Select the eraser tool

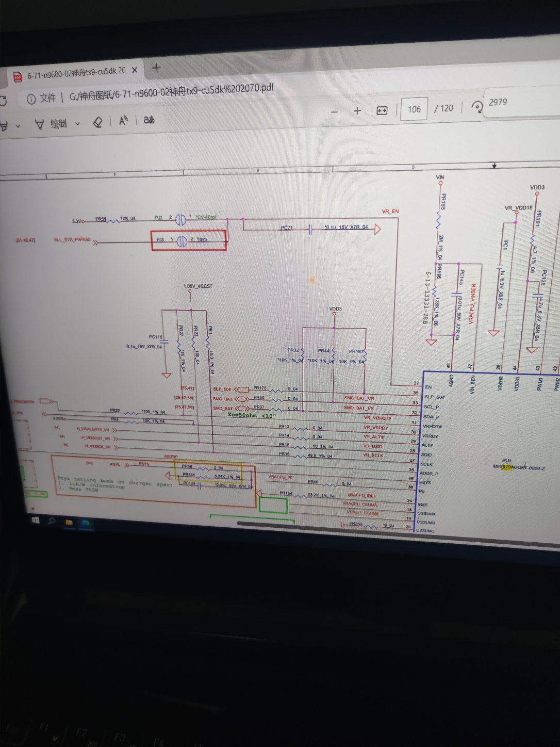pos(97,122)
